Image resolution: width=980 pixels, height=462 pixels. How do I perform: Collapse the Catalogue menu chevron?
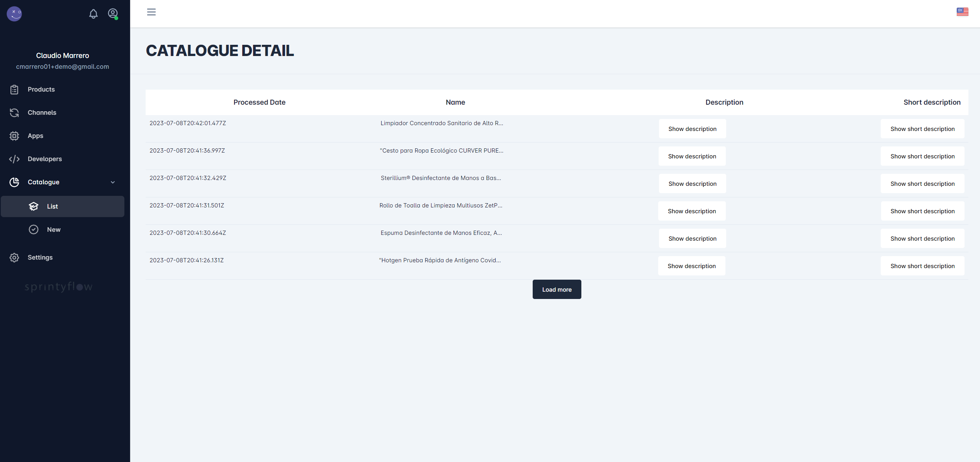(113, 182)
